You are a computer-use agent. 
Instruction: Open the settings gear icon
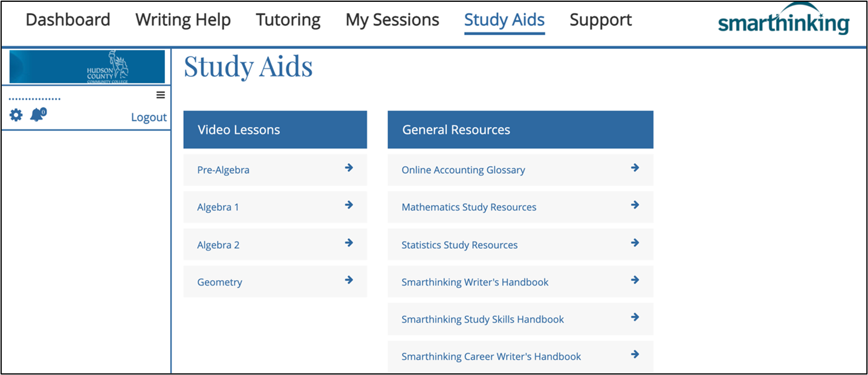(x=16, y=115)
